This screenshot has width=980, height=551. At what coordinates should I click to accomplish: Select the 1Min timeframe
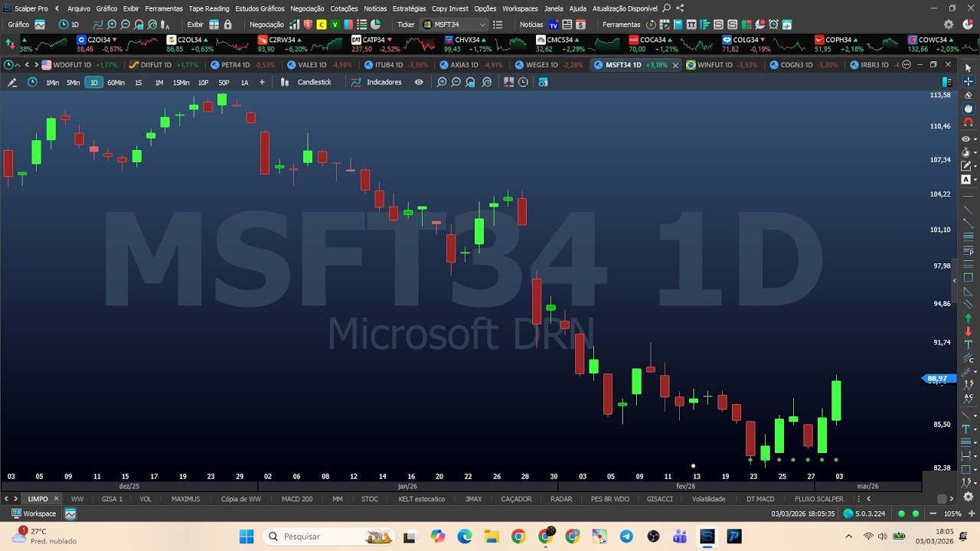click(52, 82)
